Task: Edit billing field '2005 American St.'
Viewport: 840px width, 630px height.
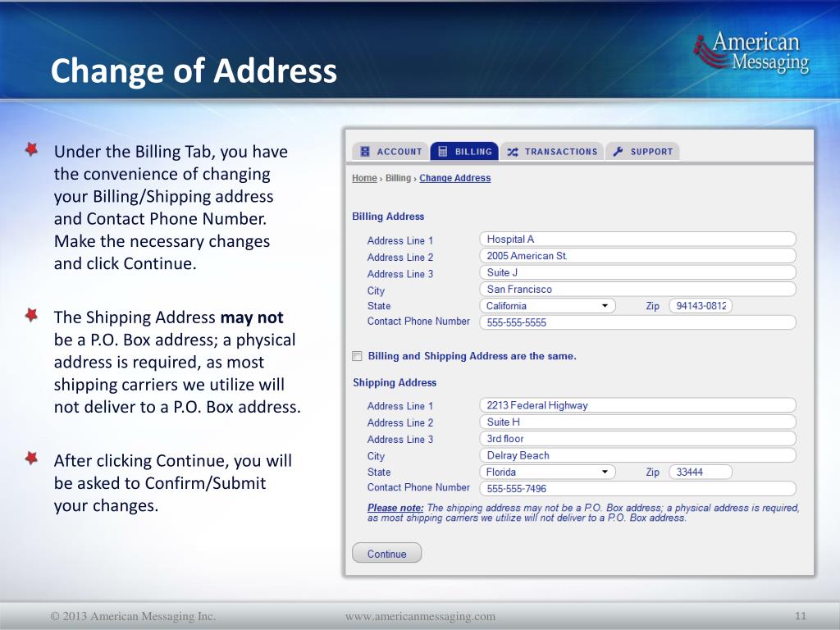Action: pos(637,256)
